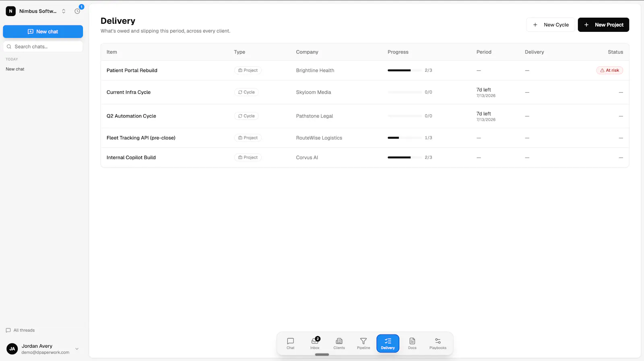Click the 1/3 progress count
This screenshot has width=644, height=361.
point(428,138)
